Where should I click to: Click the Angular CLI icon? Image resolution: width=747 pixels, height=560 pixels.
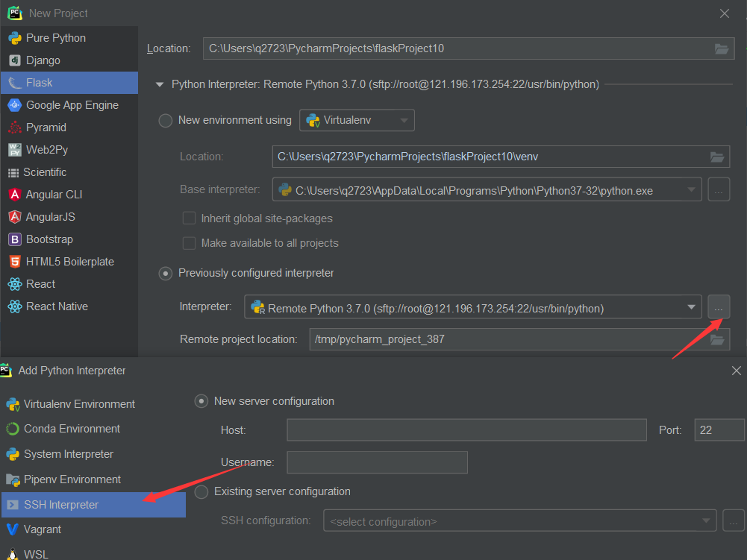point(15,195)
